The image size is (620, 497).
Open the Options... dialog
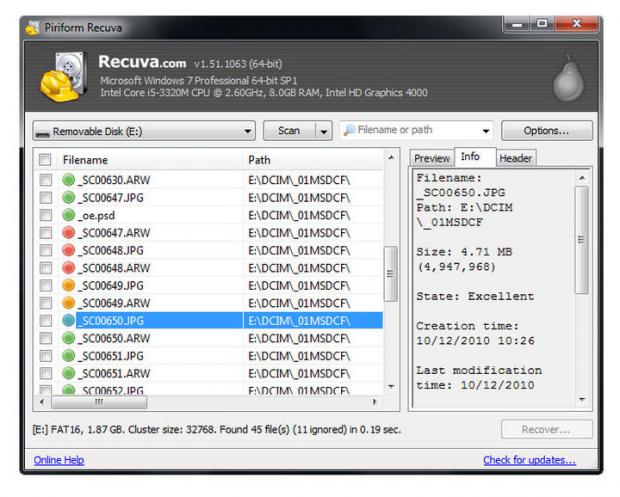coord(546,131)
